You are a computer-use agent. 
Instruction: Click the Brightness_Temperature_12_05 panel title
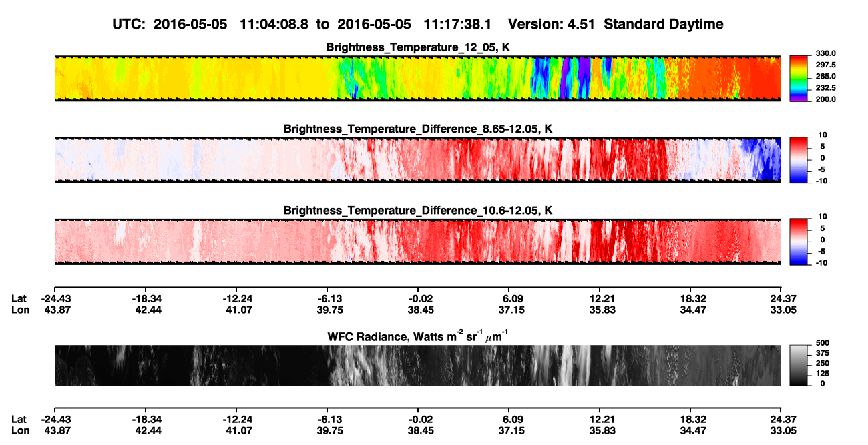pyautogui.click(x=418, y=47)
